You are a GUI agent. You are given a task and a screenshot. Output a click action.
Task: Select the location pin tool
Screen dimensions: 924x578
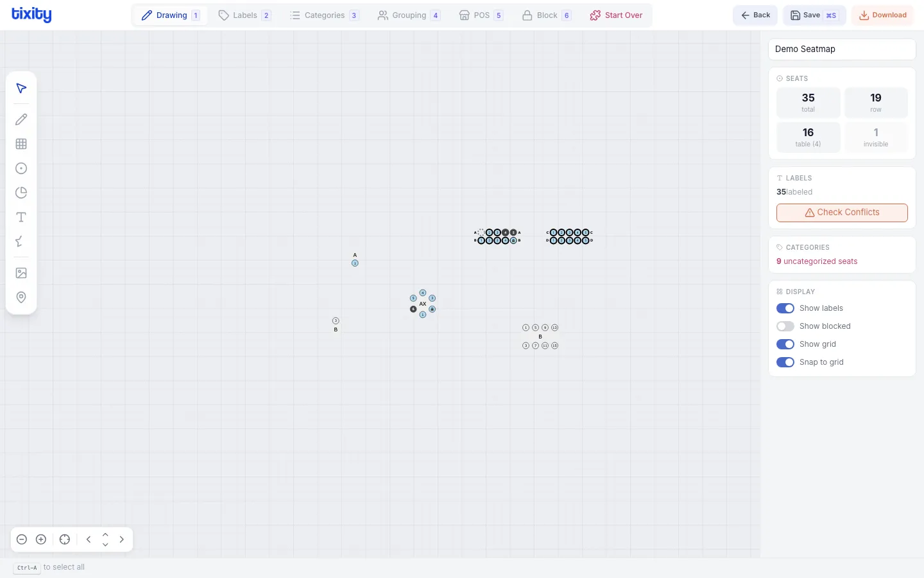[21, 297]
